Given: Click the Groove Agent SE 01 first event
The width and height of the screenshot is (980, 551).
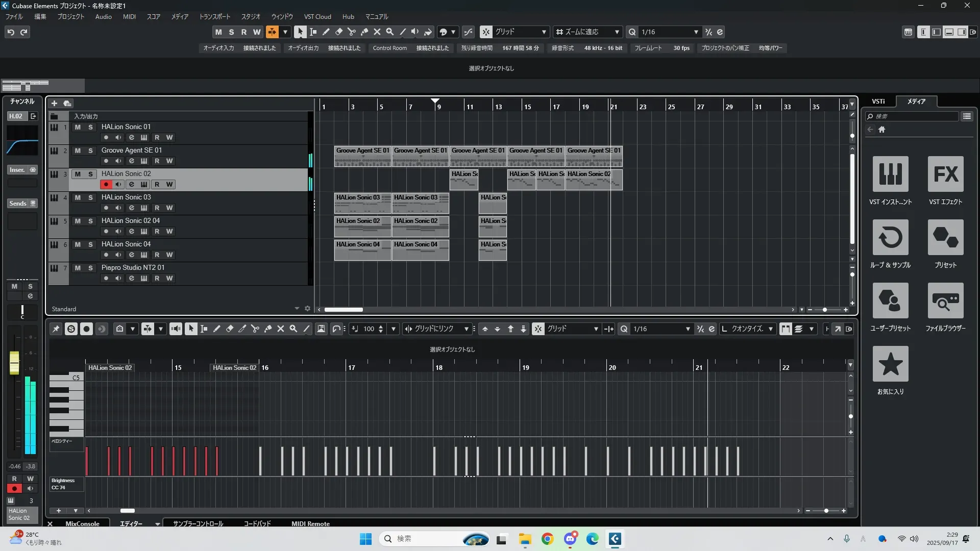Looking at the screenshot, I should click(x=362, y=156).
